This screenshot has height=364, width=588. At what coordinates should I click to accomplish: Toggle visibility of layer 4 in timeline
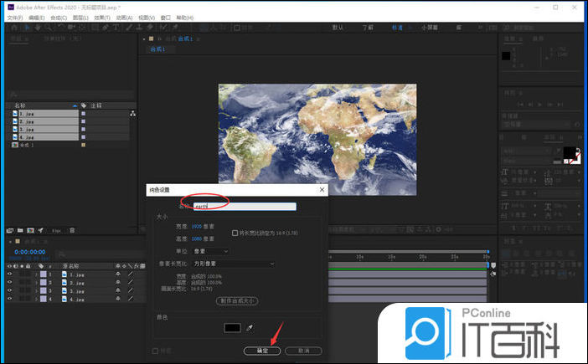pos(9,299)
